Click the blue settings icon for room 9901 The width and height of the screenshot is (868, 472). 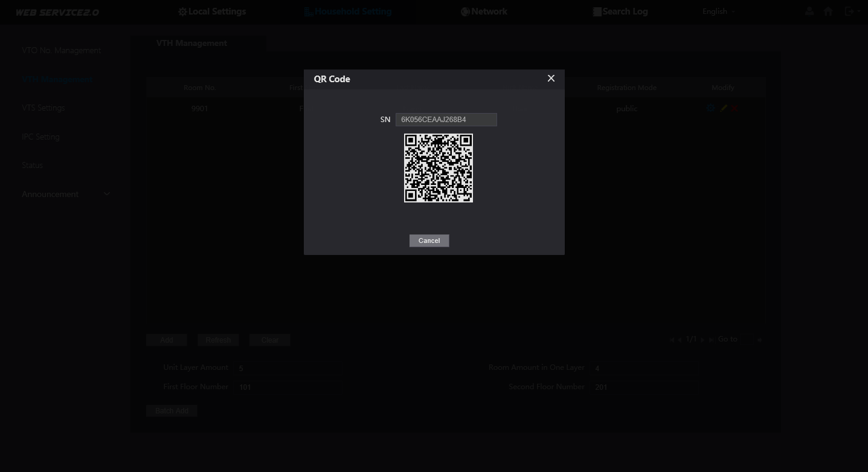coord(710,108)
